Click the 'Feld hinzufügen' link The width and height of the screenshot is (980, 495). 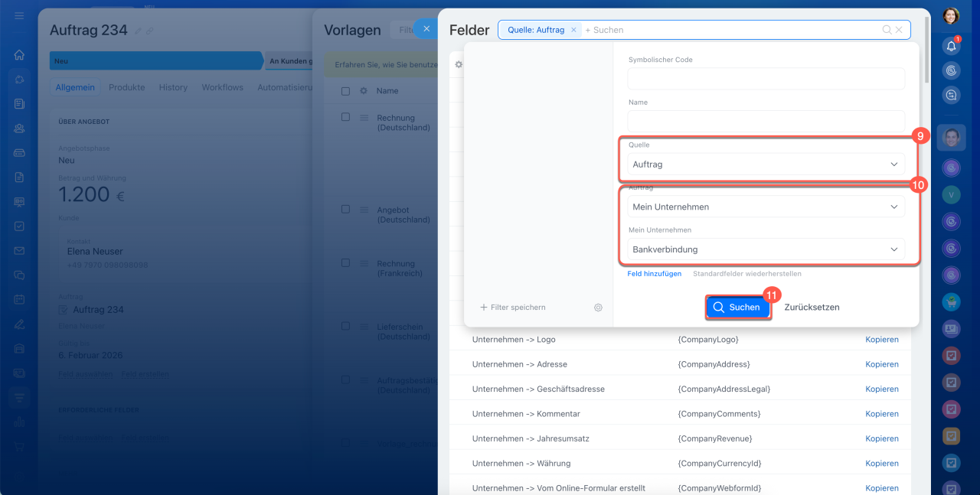(654, 273)
